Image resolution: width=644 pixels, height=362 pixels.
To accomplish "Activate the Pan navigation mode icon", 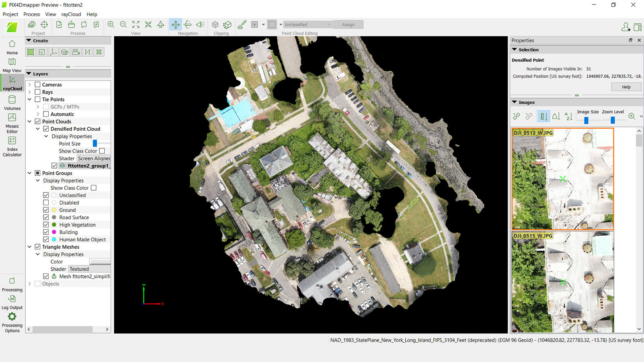I will [176, 24].
